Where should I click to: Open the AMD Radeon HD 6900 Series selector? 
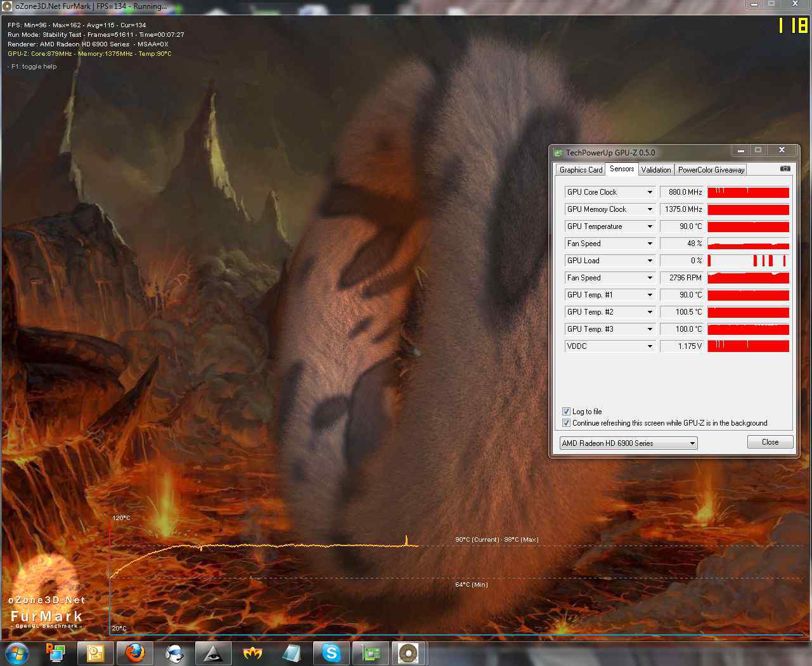(x=628, y=443)
